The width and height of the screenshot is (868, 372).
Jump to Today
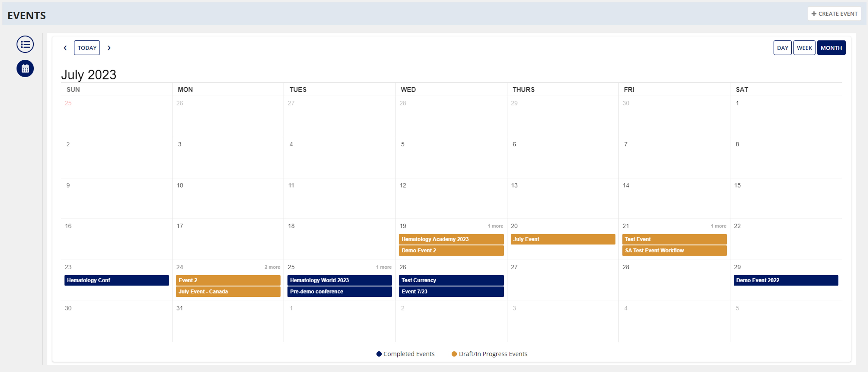point(87,48)
